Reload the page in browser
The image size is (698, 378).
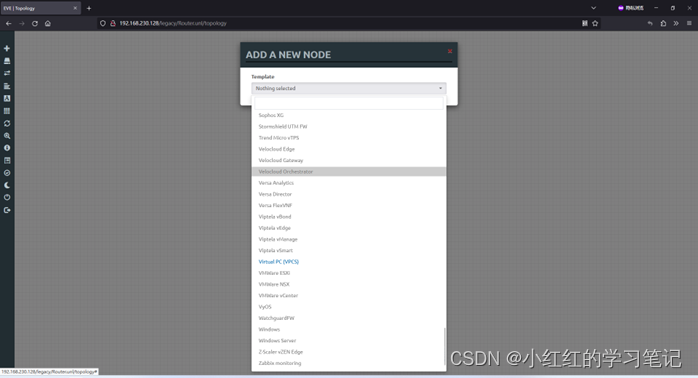tap(35, 23)
